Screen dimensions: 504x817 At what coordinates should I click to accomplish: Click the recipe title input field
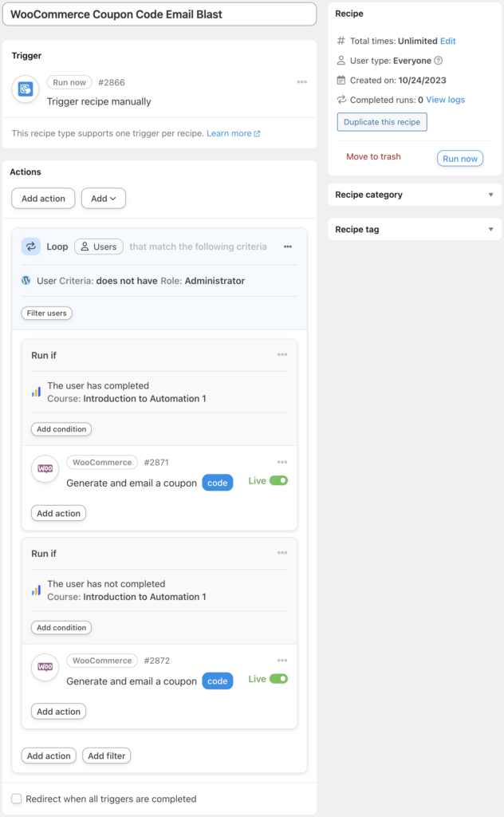159,14
